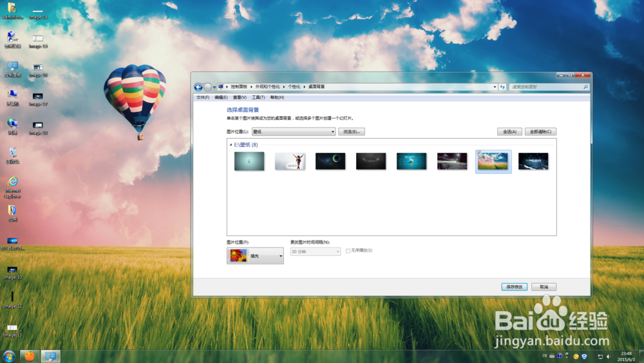Launch Internet Explorer from the desktop

click(12, 187)
